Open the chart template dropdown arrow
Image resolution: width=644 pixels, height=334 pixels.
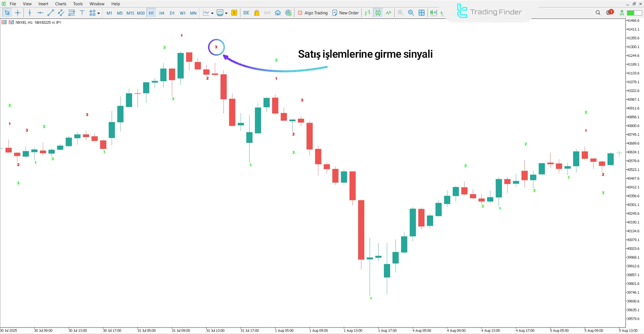(x=227, y=13)
